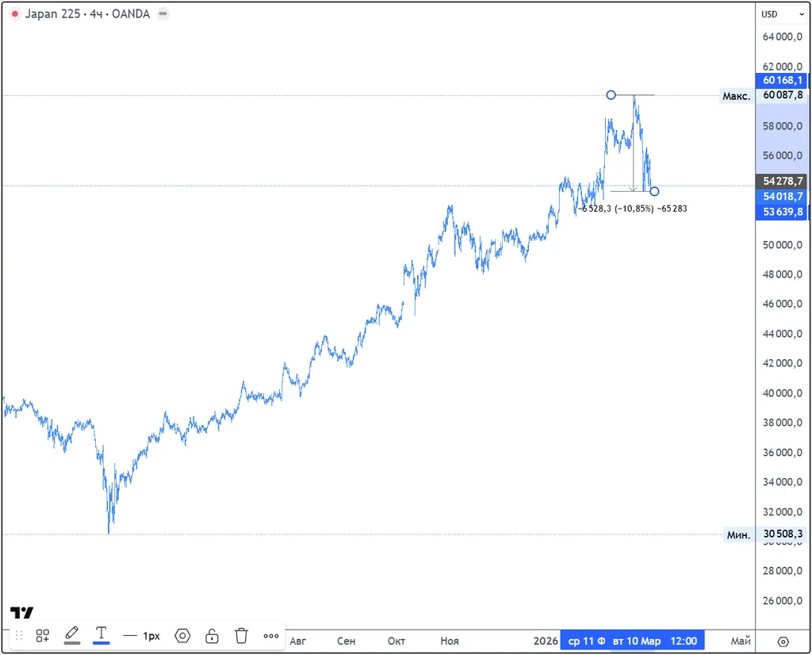The width and height of the screenshot is (812, 655).
Task: Open the three-dots more options menu
Action: pos(271,635)
